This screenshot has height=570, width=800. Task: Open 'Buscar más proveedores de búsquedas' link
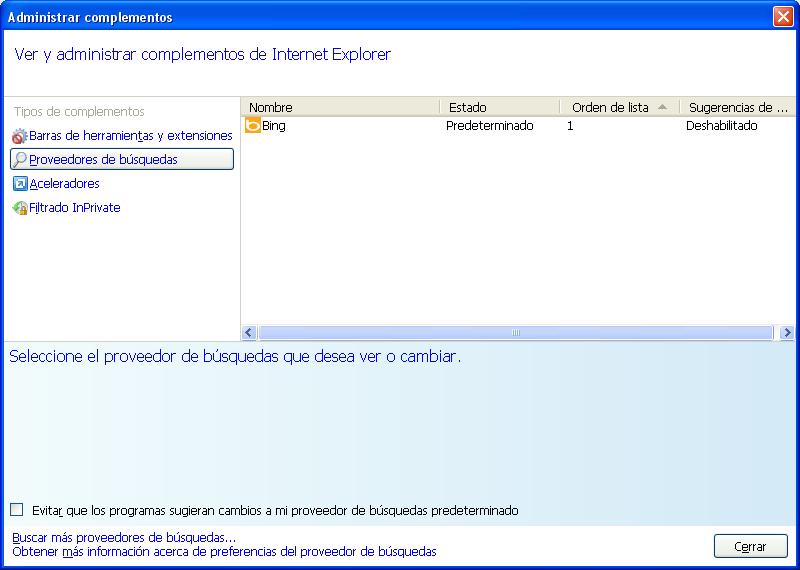pos(124,537)
